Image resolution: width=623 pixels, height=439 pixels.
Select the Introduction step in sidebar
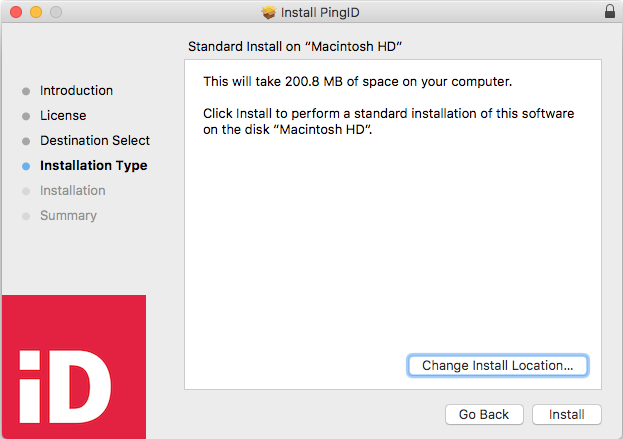[76, 91]
